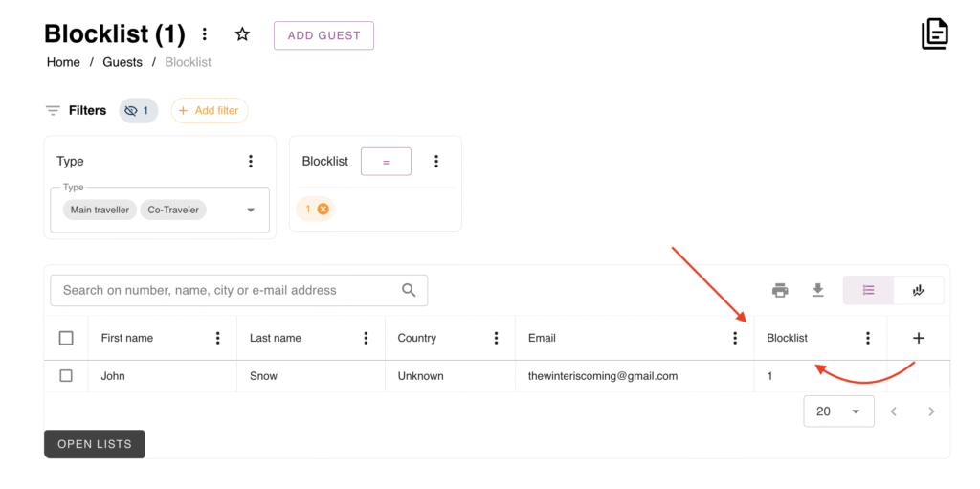Click the ADD GUEST button
This screenshot has width=980, height=489.
click(x=323, y=35)
